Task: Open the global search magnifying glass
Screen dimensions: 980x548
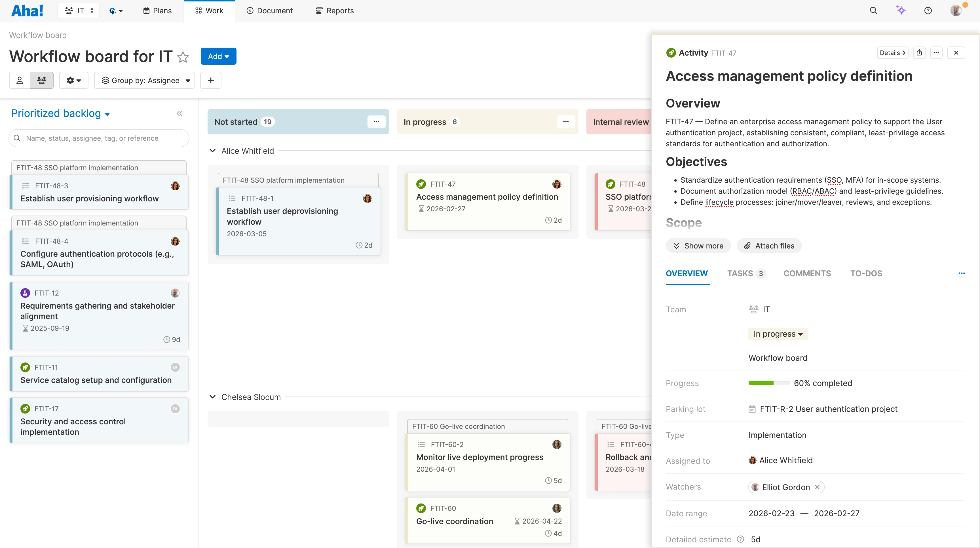Action: 873,10
